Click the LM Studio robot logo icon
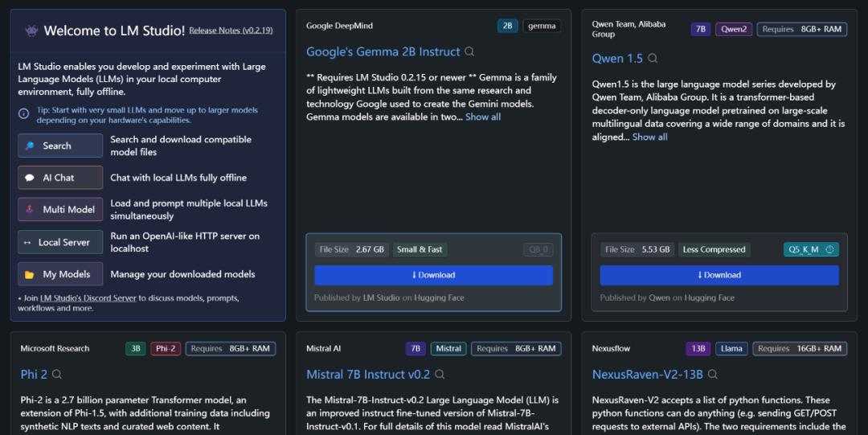Viewport: 868px width, 435px height. (x=31, y=31)
